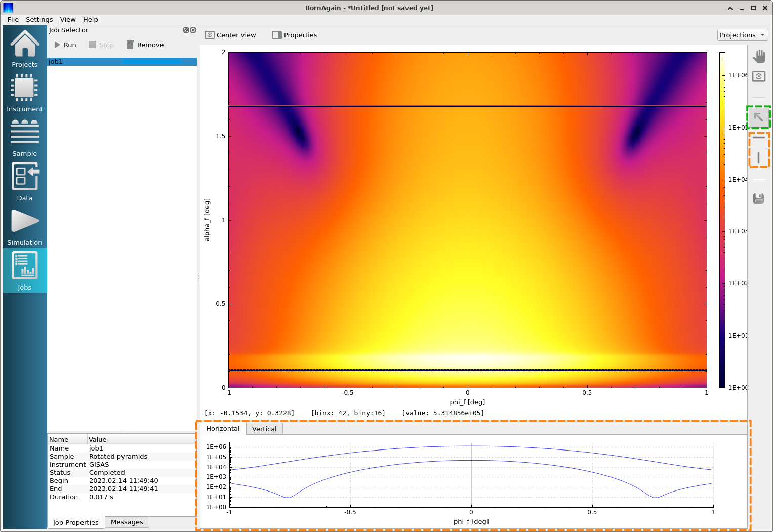Open the Sample editor view
Screen dimensions: 773x532
click(x=24, y=137)
